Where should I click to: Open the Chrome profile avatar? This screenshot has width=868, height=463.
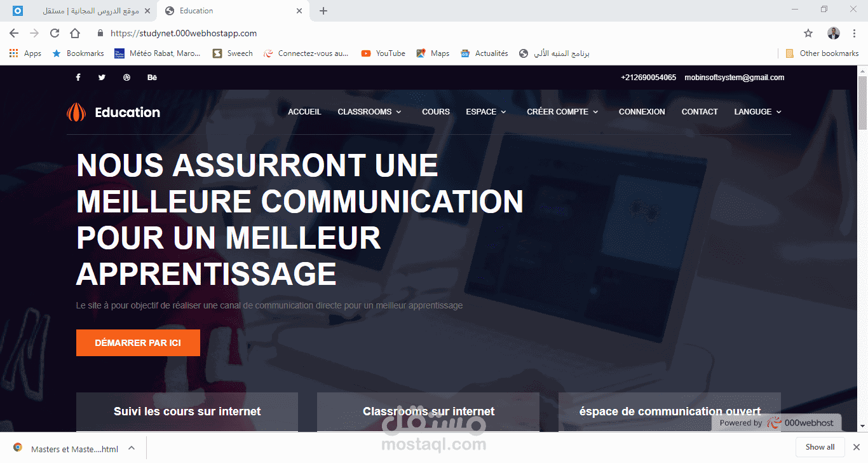tap(834, 33)
